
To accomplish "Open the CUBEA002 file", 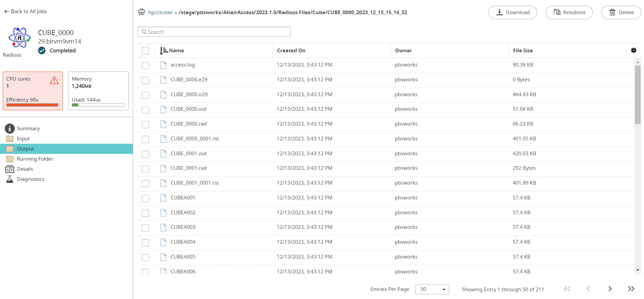I will (183, 213).
